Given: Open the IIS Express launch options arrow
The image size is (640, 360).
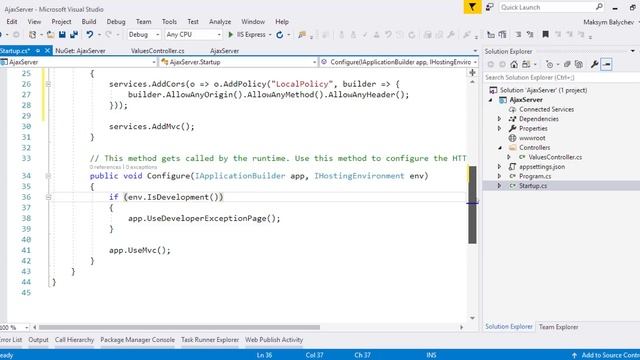Looking at the screenshot, I should click(270, 35).
